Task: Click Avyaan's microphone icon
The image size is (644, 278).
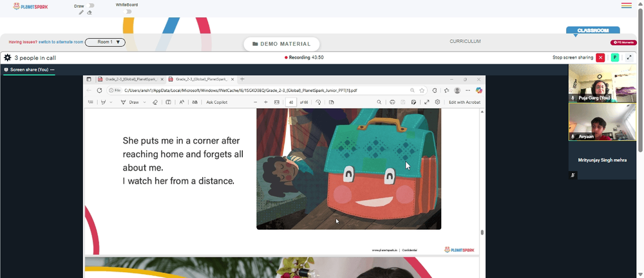Action: click(x=573, y=136)
